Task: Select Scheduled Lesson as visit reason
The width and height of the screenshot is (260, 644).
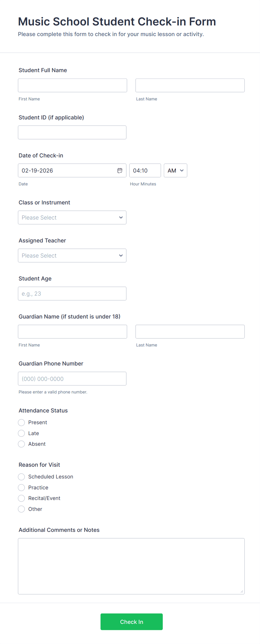Action: pos(22,477)
